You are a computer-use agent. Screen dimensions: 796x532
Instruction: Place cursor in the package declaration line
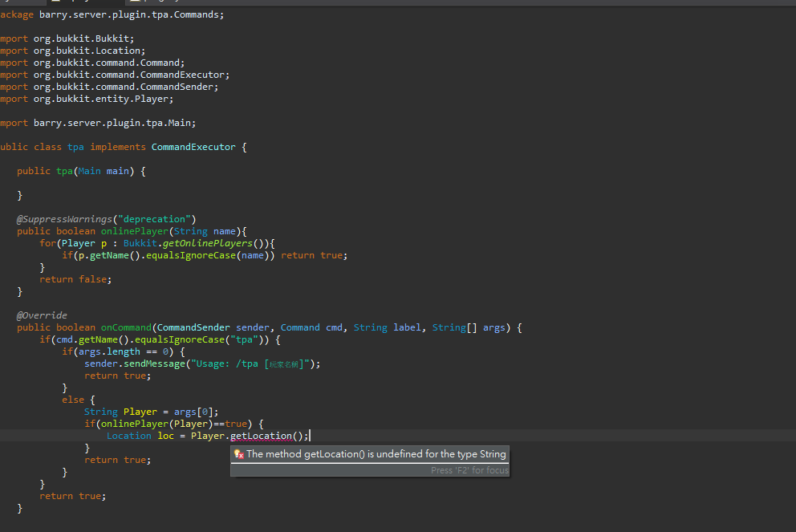coord(112,14)
